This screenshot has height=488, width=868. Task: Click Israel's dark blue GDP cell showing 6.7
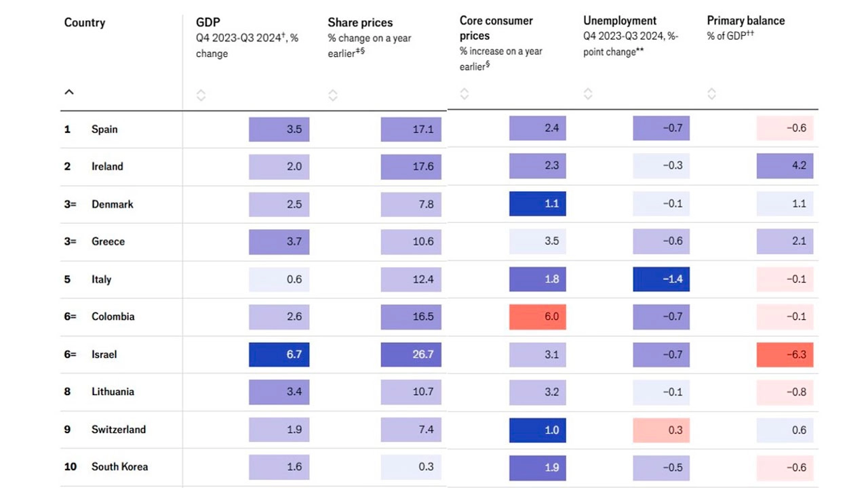tap(279, 354)
